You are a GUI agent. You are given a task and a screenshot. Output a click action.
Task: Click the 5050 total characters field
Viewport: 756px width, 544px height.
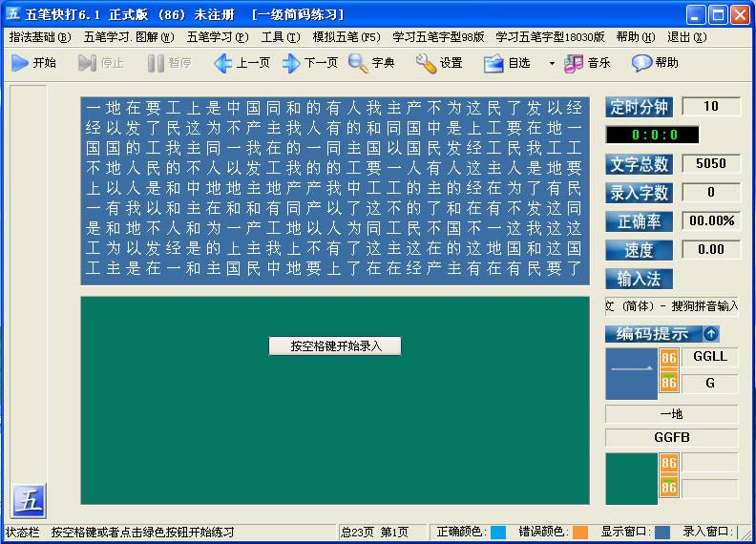[x=711, y=163]
